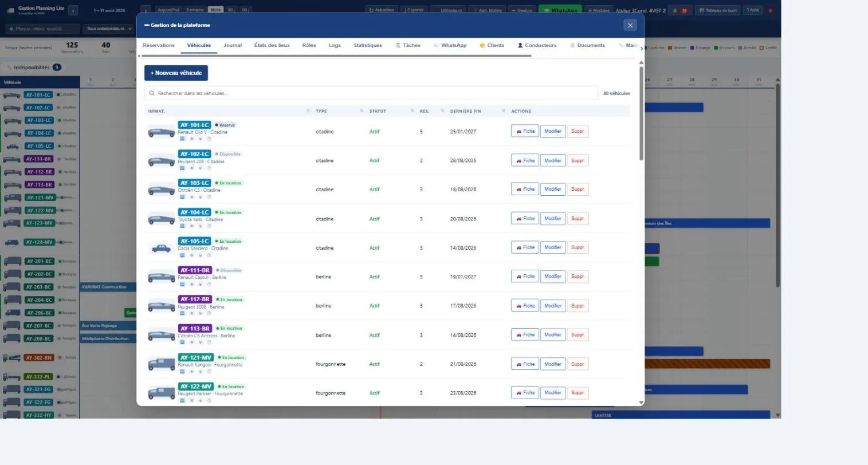Click Modifier for vehicle AY-105-LC
This screenshot has width=868, height=465.
tap(553, 247)
